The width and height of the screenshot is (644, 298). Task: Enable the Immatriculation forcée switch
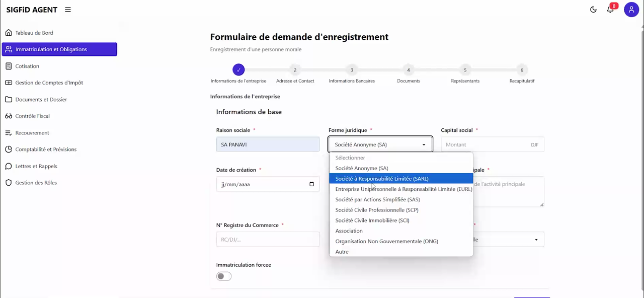pos(223,276)
